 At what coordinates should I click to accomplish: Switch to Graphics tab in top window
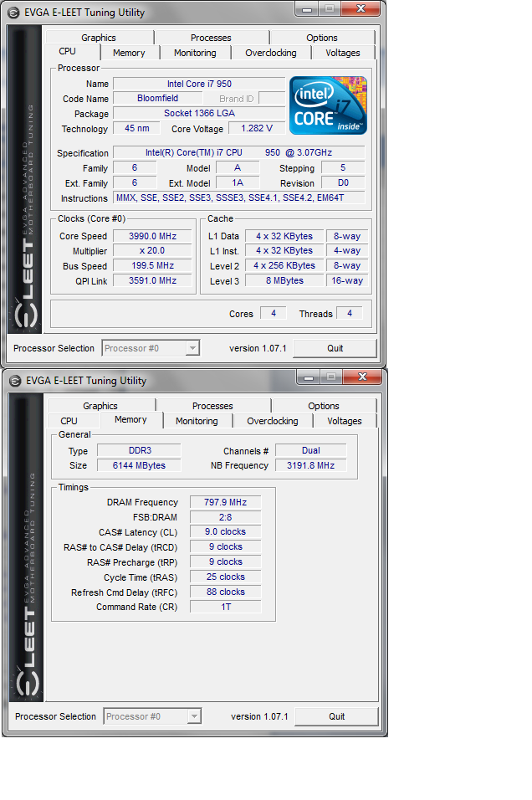(99, 38)
